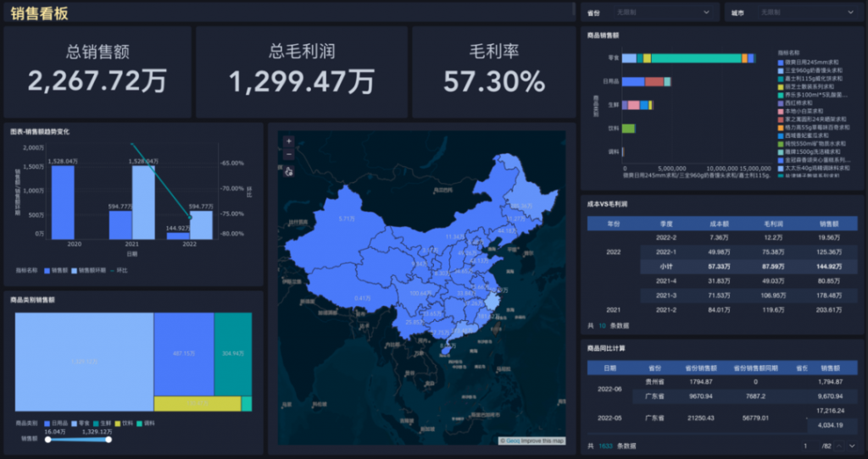
Task: Click the Improve this map link
Action: click(541, 440)
